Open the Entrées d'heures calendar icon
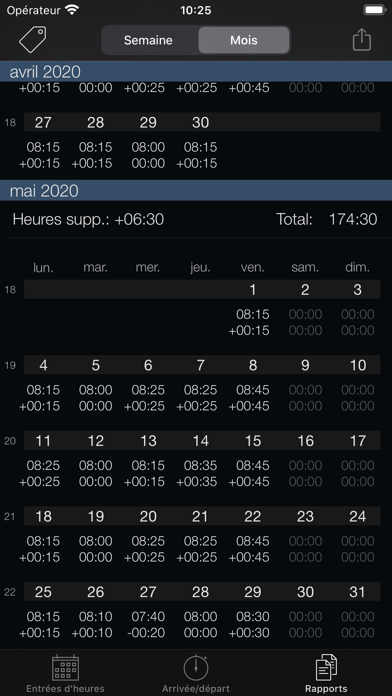This screenshot has height=696, width=392. 65,668
